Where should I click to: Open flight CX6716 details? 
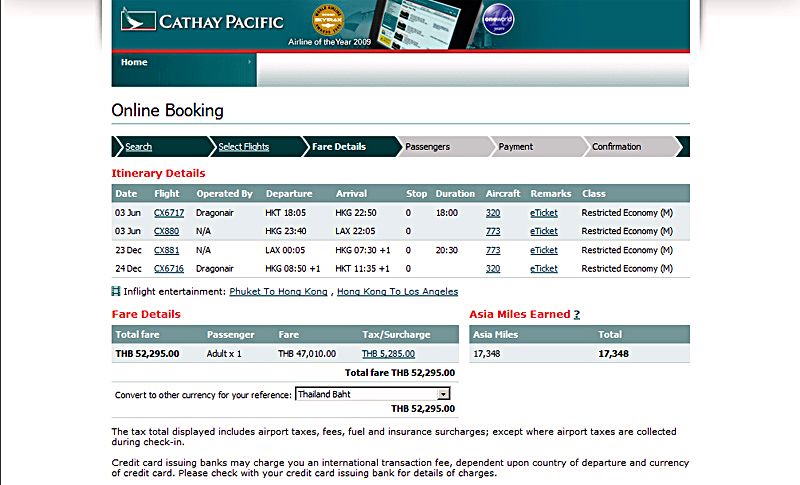pos(169,269)
